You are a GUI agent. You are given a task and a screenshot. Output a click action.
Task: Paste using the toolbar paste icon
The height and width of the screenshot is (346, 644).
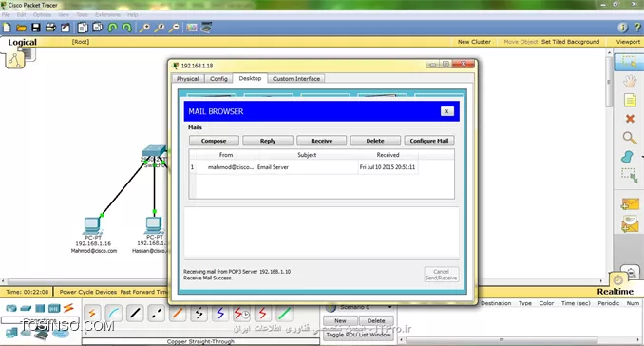point(97,28)
